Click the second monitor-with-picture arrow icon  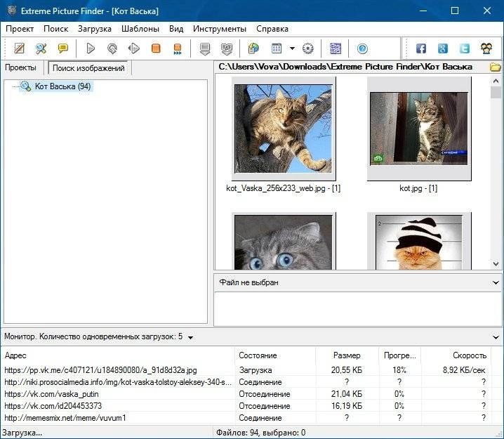click(x=227, y=49)
